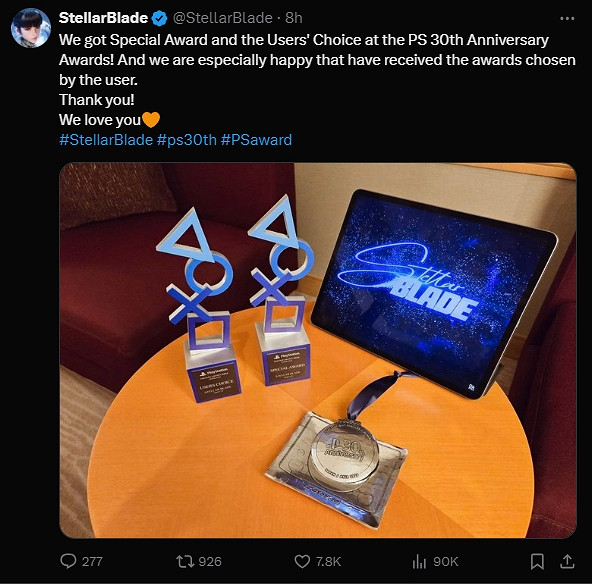
Task: Open StellarBlade profile avatar picture
Action: pos(31,28)
